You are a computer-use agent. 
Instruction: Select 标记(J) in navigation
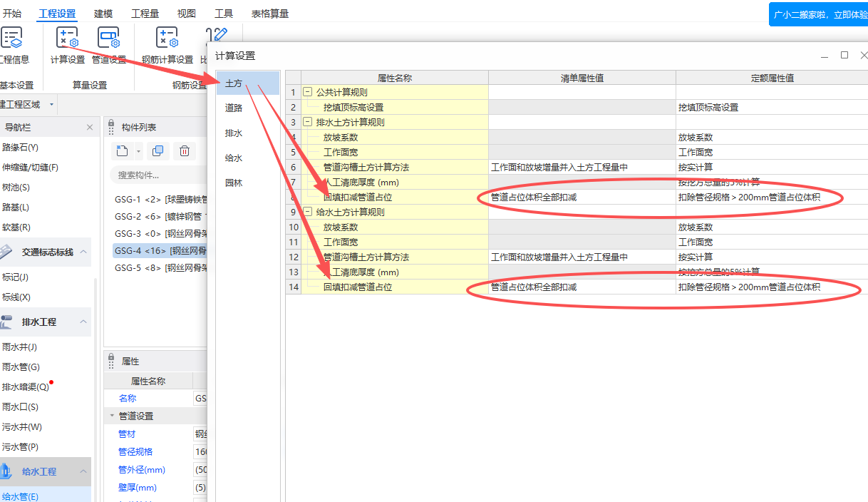tap(16, 277)
